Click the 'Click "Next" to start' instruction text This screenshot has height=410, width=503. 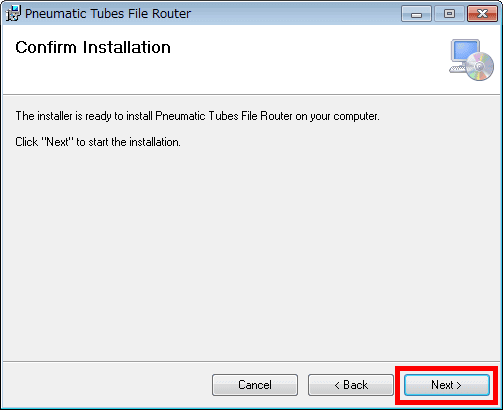point(98,142)
